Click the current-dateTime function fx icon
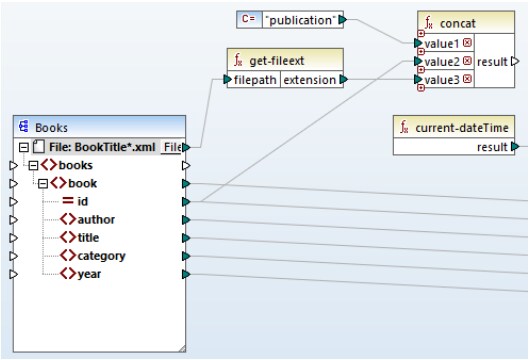The height and width of the screenshot is (360, 529). pos(404,128)
